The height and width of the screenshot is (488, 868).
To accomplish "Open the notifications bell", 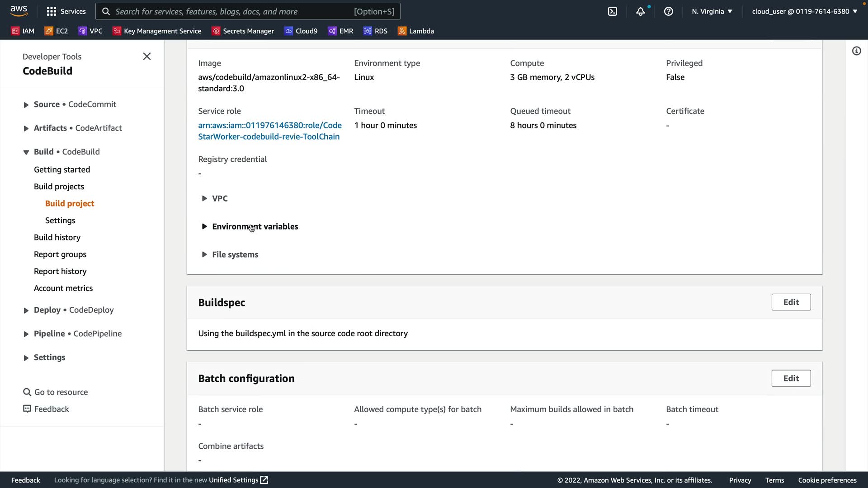I will click(640, 11).
